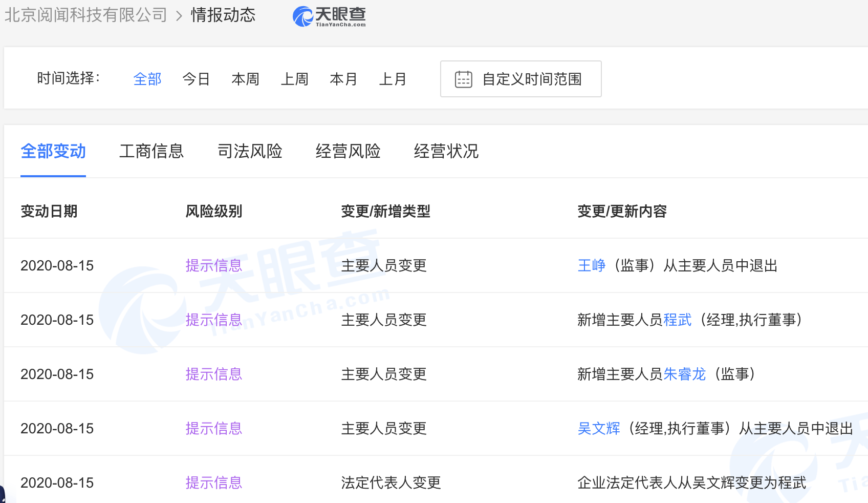Click the calendar icon for custom range
The image size is (868, 503).
(x=463, y=79)
